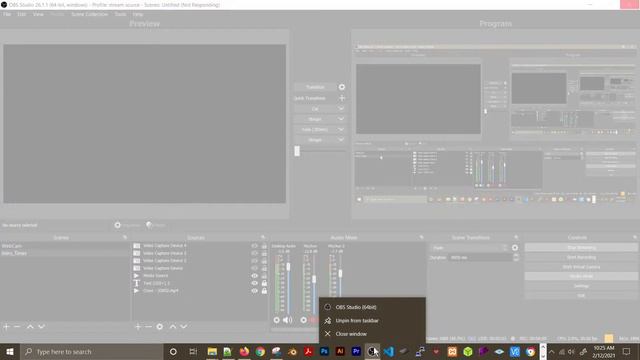Screen dimensions: 640x360
Task: Pop out the Controls dock
Action: click(635, 237)
